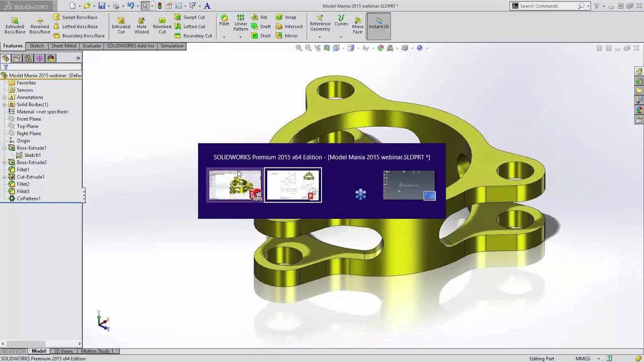Image resolution: width=644 pixels, height=362 pixels.
Task: Select the Revolved Boss/Base tool
Action: [39, 25]
